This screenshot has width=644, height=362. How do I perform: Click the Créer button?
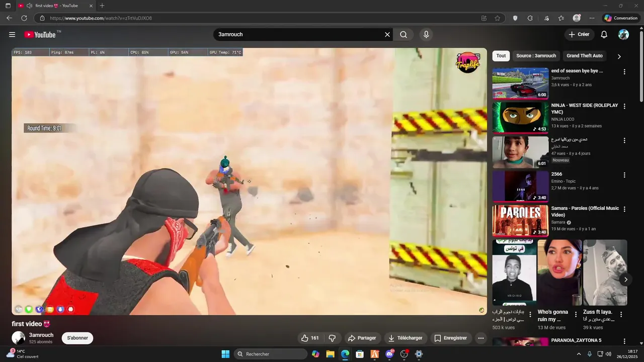coord(579,35)
